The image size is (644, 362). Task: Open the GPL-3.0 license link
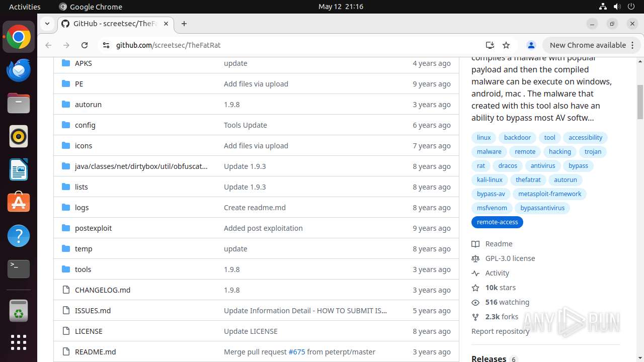click(510, 258)
